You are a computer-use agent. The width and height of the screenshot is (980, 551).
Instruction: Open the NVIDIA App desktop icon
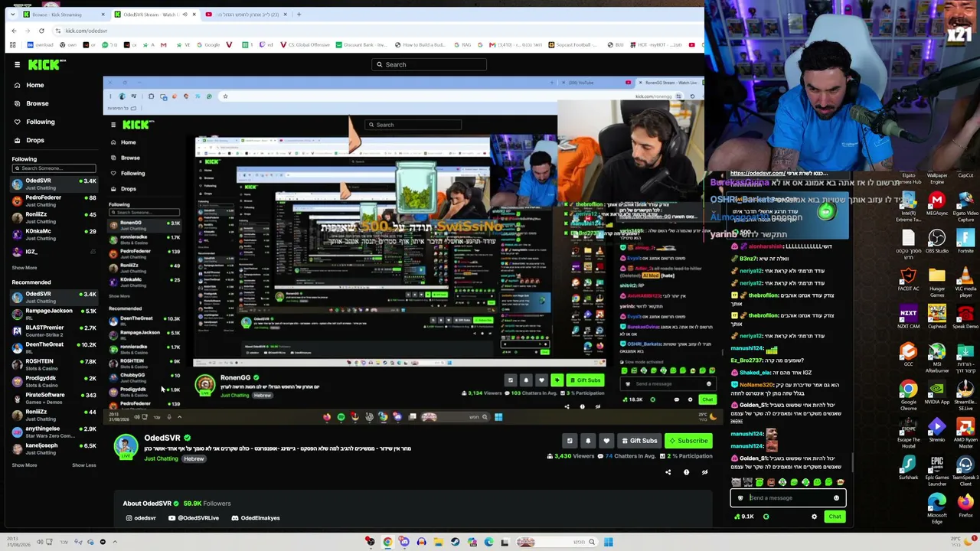pyautogui.click(x=937, y=393)
